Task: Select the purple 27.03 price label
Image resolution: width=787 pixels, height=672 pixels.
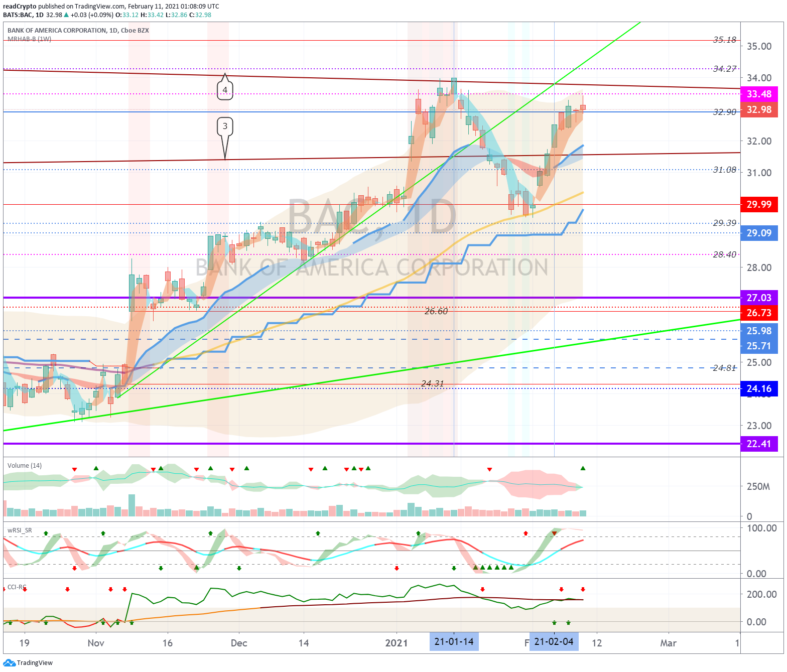Action: point(759,298)
